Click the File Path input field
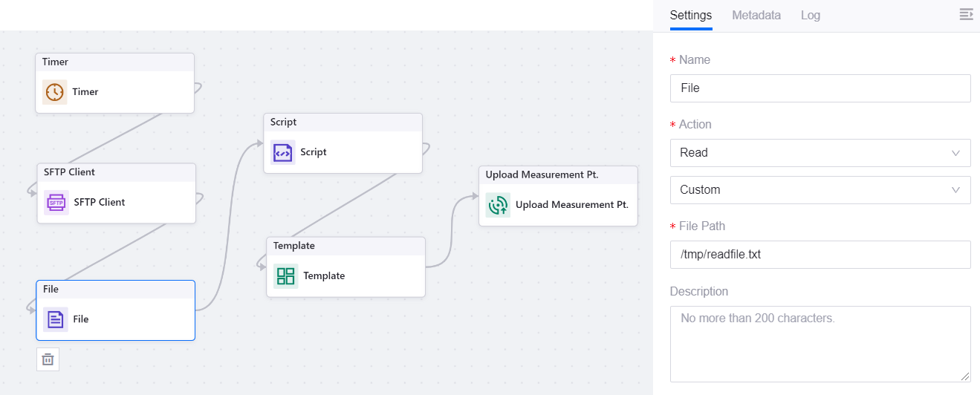Screen dimensions: 980x395 point(820,255)
